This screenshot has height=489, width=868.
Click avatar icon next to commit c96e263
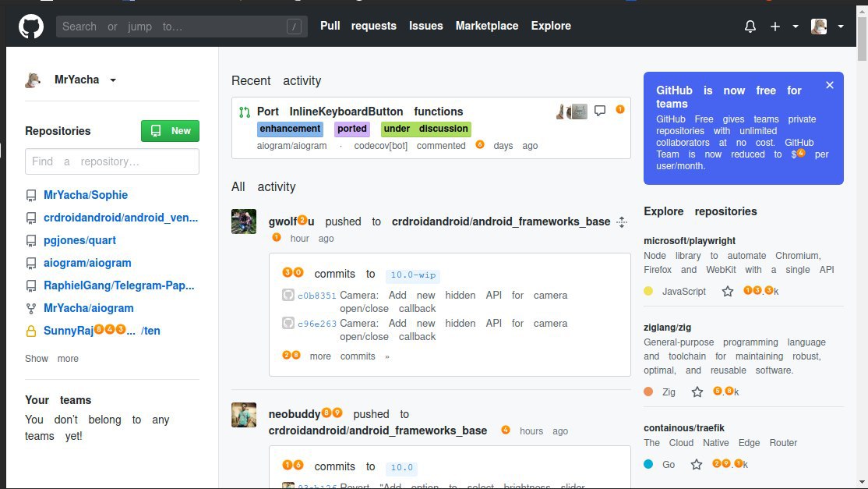(x=288, y=323)
